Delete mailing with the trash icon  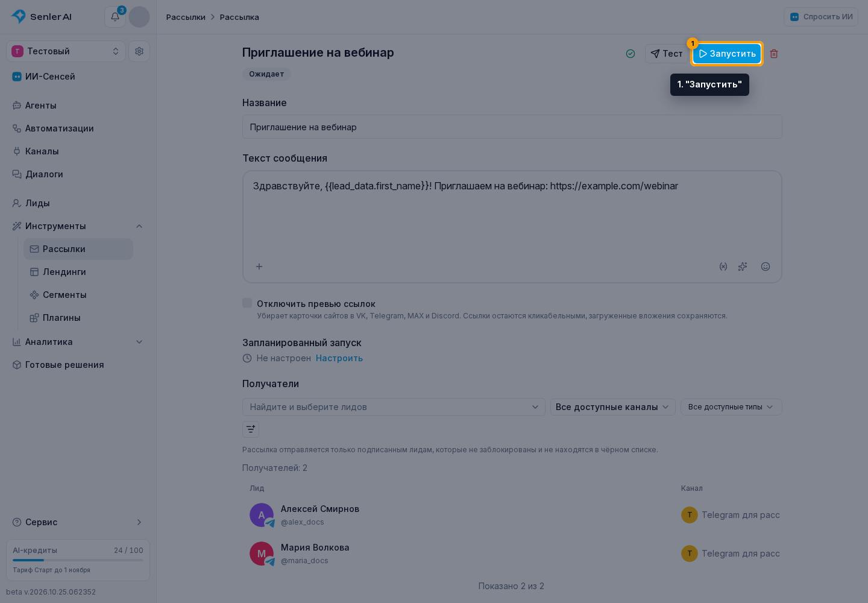774,54
